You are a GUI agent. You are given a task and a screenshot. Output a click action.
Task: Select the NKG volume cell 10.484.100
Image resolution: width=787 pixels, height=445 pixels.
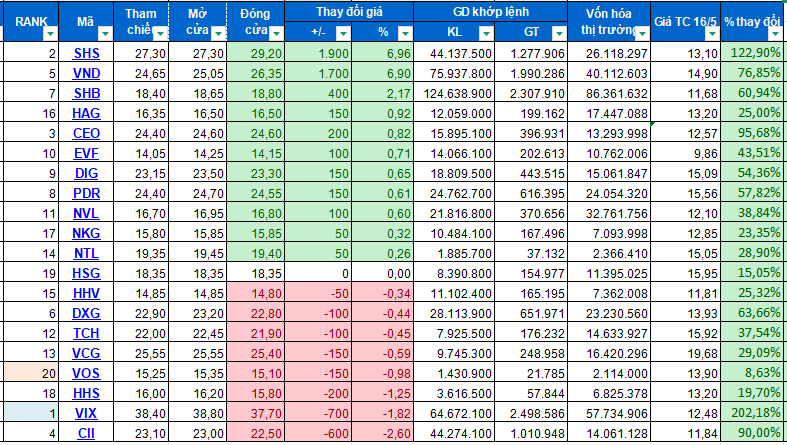[x=454, y=233]
